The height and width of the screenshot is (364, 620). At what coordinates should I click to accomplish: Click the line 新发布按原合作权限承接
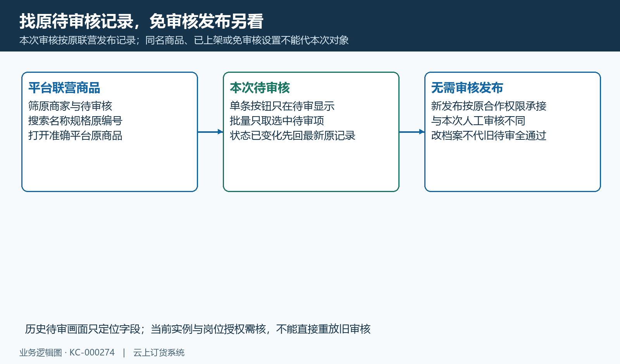point(489,106)
